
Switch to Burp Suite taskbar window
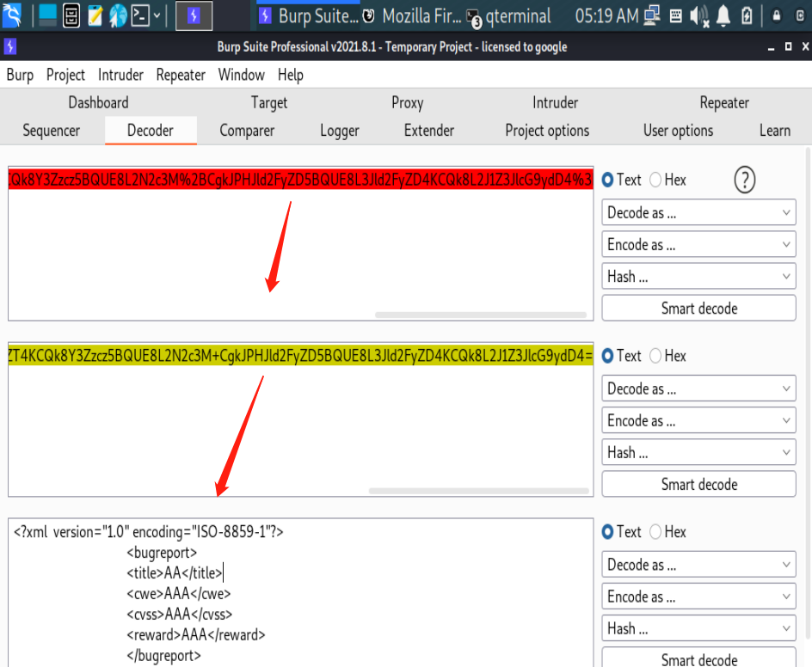[x=309, y=16]
